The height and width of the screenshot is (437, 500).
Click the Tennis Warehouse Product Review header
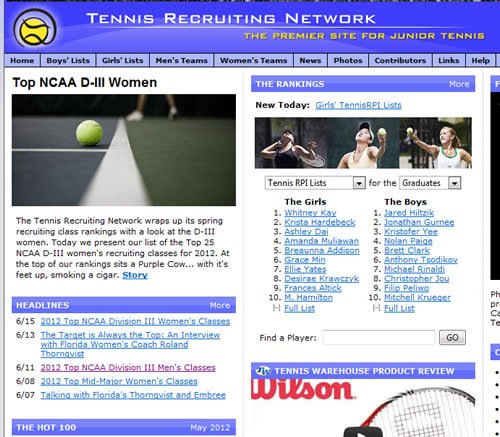point(363,371)
